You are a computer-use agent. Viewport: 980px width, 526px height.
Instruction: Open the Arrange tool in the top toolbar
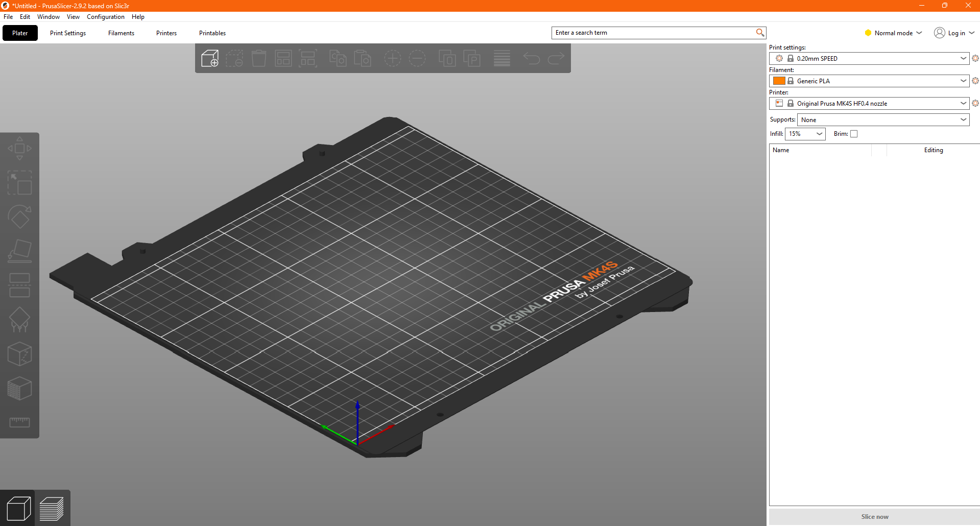(283, 58)
